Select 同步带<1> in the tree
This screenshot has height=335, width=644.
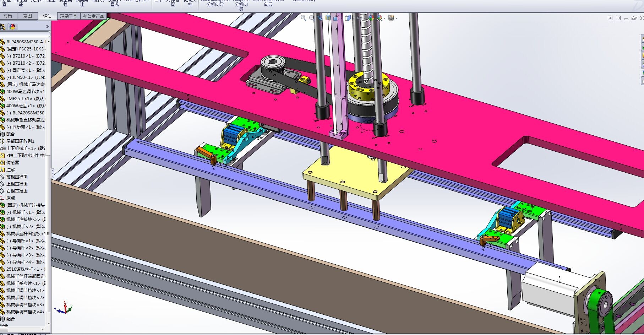tap(26, 127)
